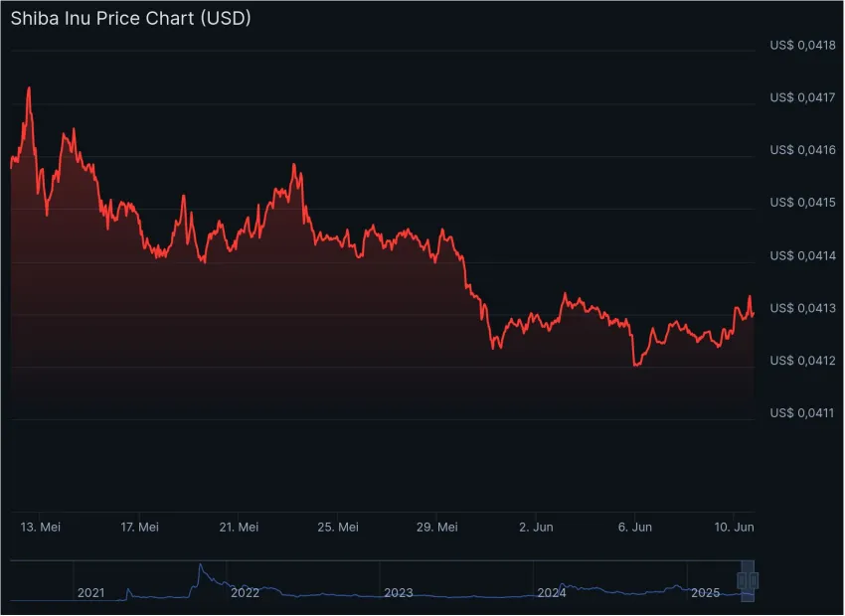Click the red price line at its peak
The height and width of the screenshot is (616, 845).
pyautogui.click(x=30, y=89)
